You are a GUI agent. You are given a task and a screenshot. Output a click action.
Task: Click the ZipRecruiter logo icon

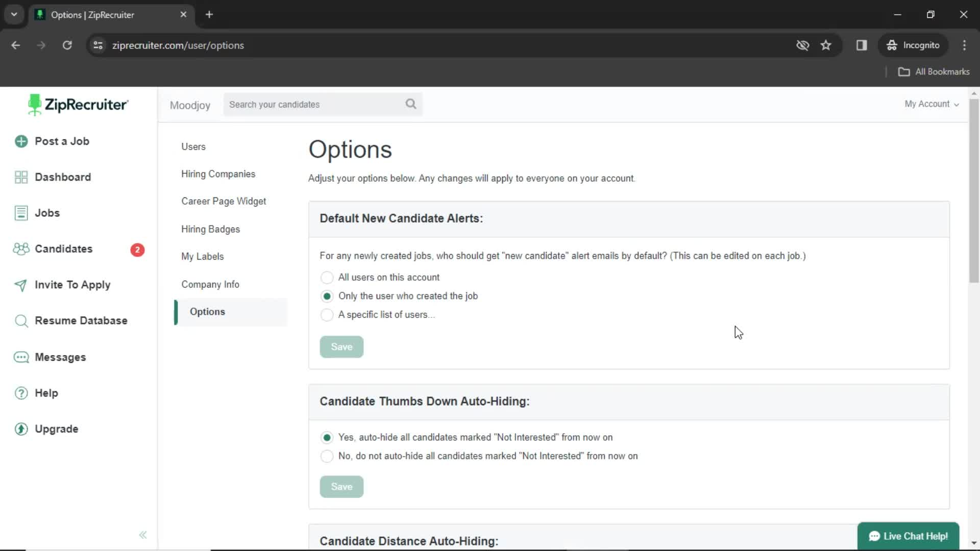point(34,105)
